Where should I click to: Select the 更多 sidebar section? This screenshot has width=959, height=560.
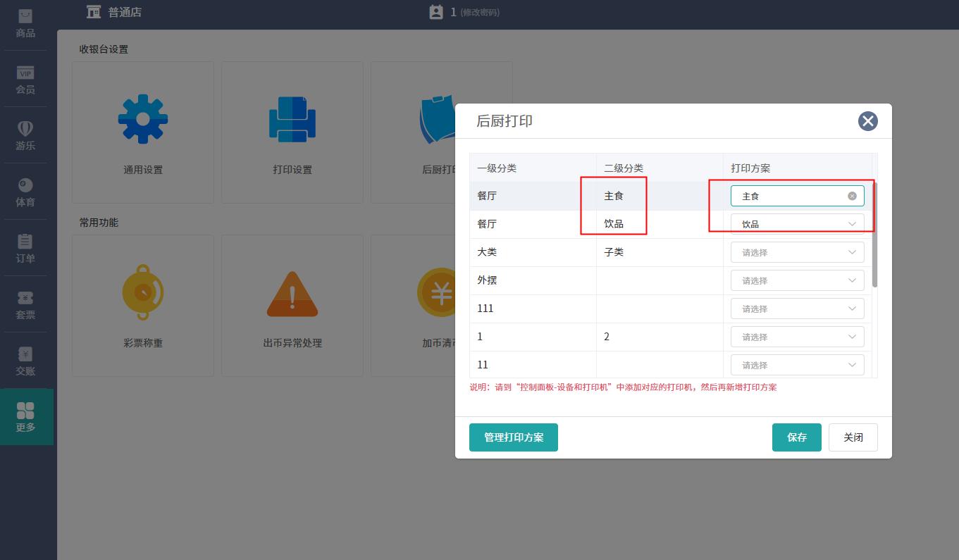coord(26,417)
